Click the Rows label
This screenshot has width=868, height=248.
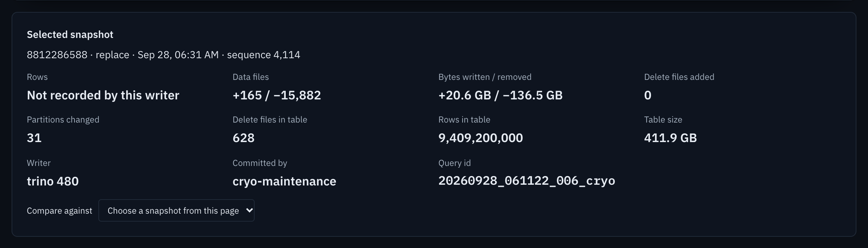pyautogui.click(x=37, y=77)
